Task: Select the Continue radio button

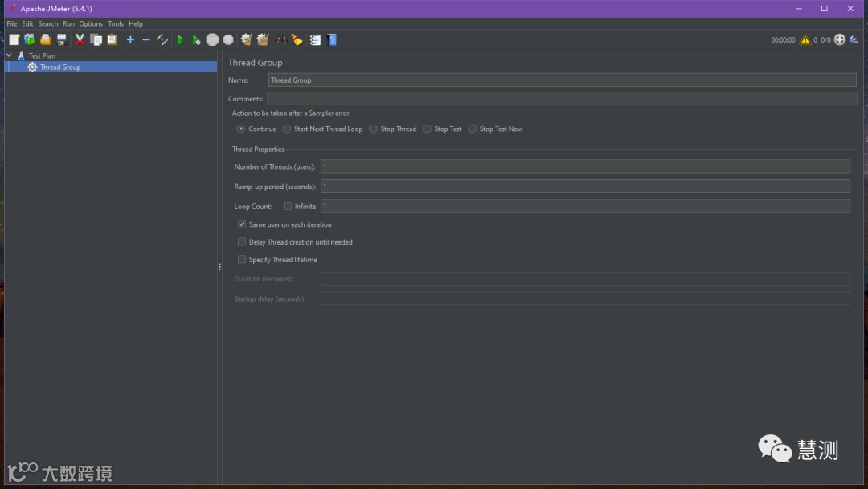Action: tap(241, 129)
